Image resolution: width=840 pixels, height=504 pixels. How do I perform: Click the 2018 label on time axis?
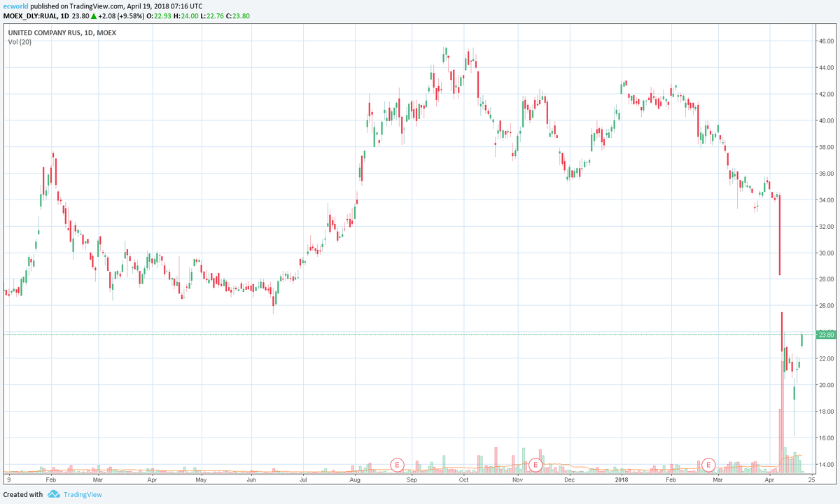coord(622,480)
